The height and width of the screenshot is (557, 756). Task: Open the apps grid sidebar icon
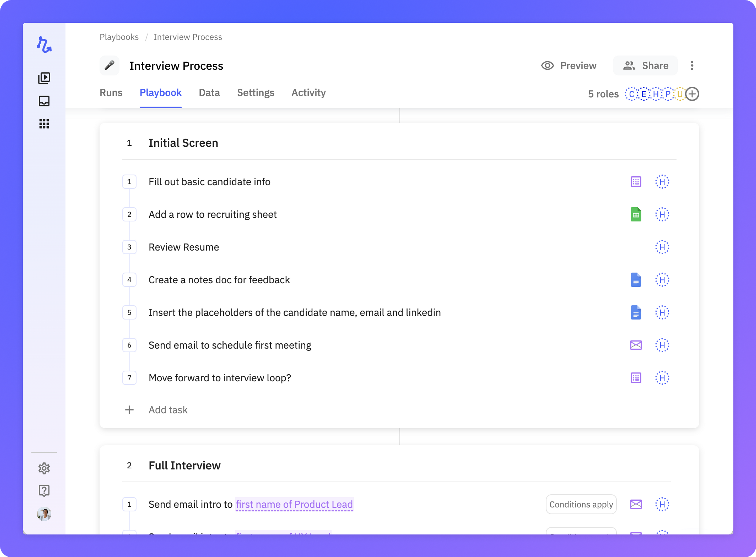tap(44, 124)
